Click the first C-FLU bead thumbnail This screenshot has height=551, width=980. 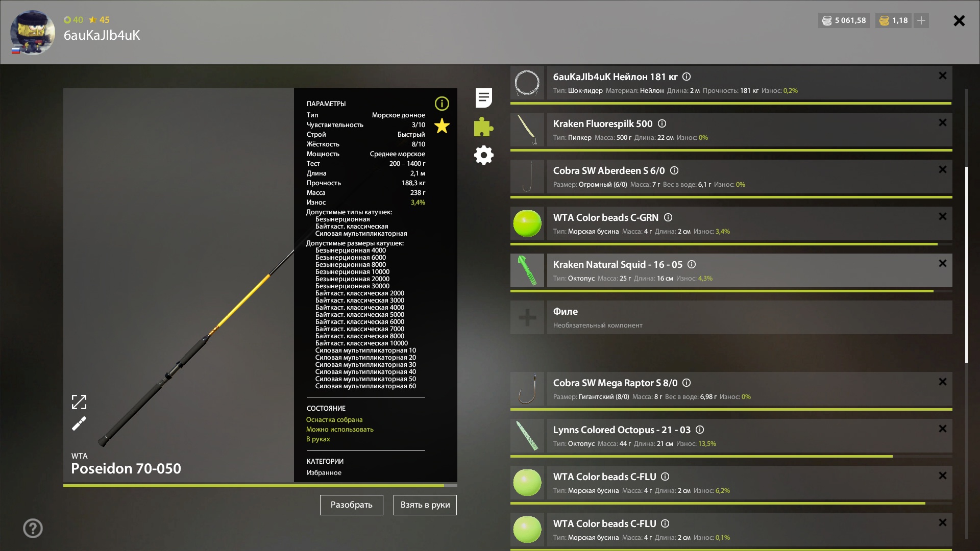click(x=527, y=483)
